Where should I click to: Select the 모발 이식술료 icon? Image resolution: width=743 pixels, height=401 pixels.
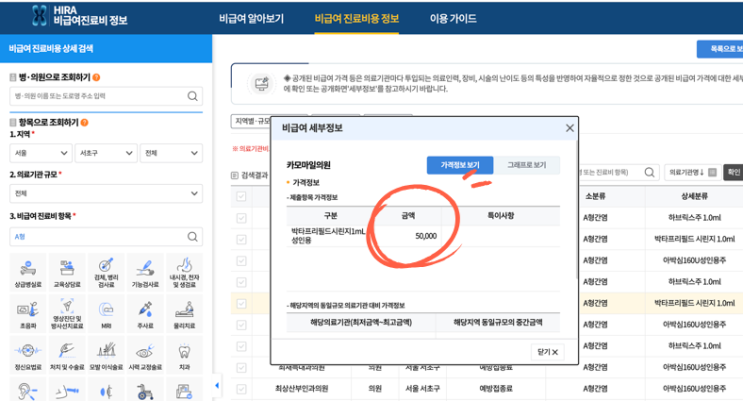(106, 355)
